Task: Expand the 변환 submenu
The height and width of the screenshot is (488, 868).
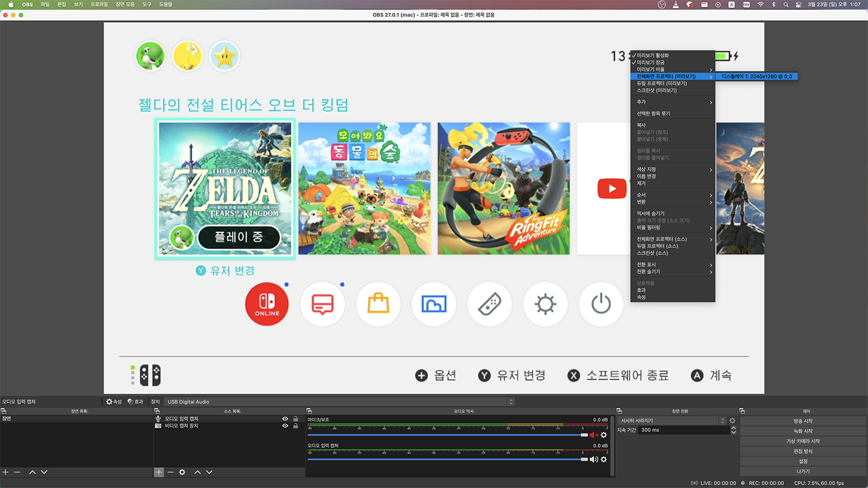Action: click(672, 202)
